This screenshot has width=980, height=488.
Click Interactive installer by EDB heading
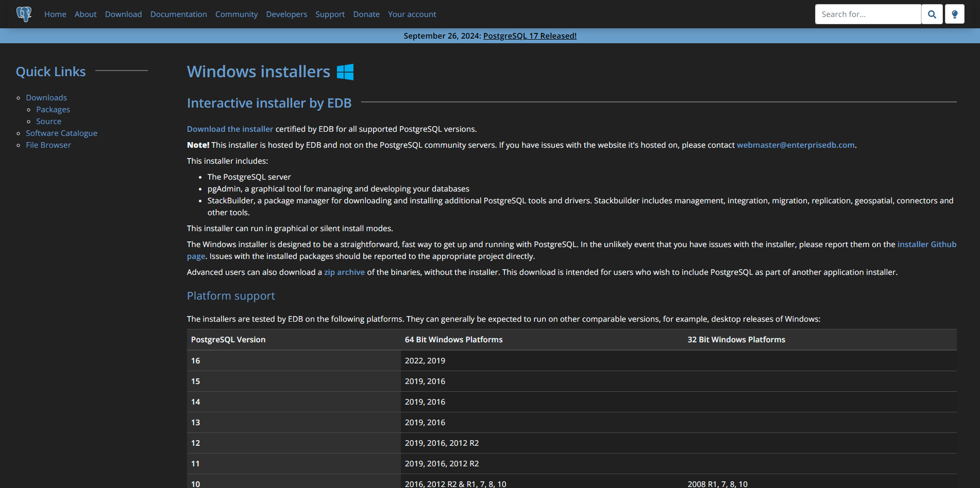coord(269,103)
